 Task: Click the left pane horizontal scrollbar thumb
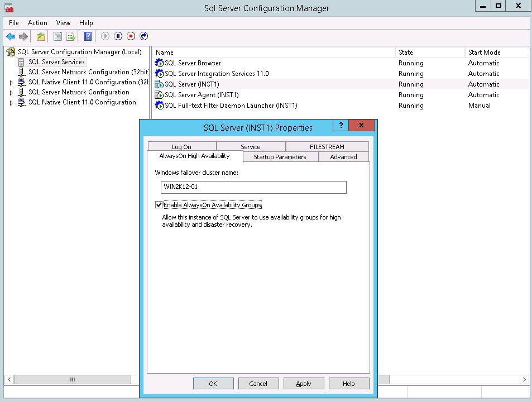click(72, 380)
